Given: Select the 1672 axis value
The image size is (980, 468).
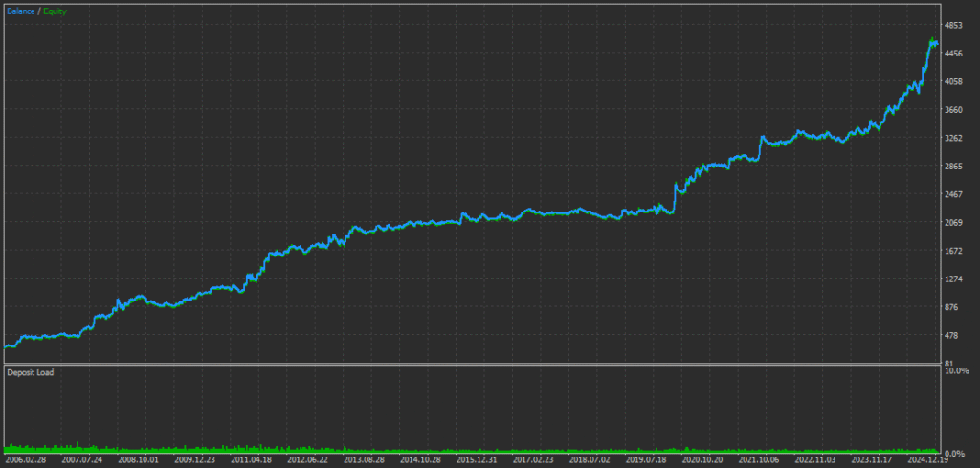Looking at the screenshot, I should click(953, 251).
